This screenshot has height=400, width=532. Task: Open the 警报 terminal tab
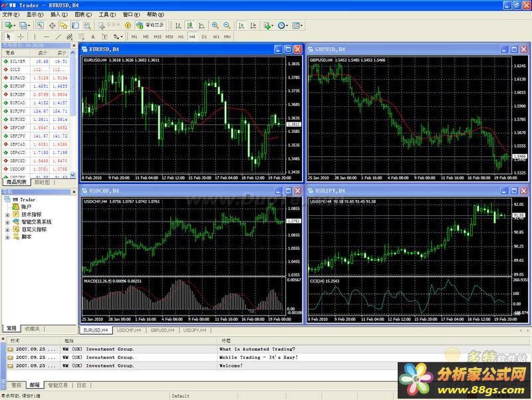16,385
